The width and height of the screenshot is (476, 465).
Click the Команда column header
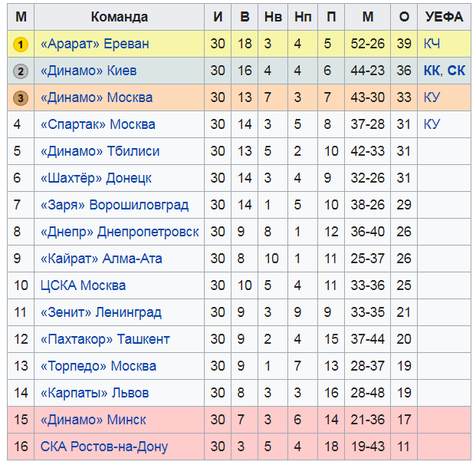point(119,17)
